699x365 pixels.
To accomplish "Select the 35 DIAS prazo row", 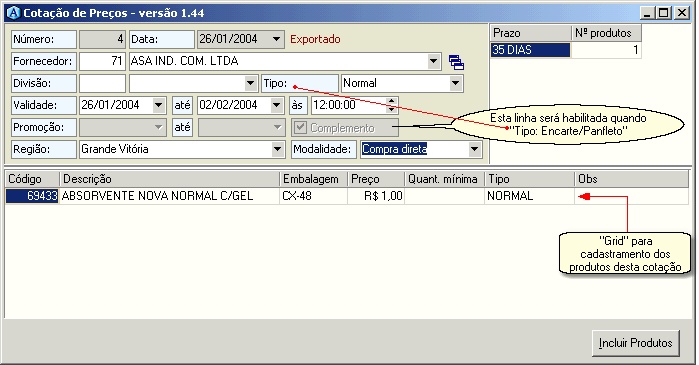I will [x=530, y=50].
